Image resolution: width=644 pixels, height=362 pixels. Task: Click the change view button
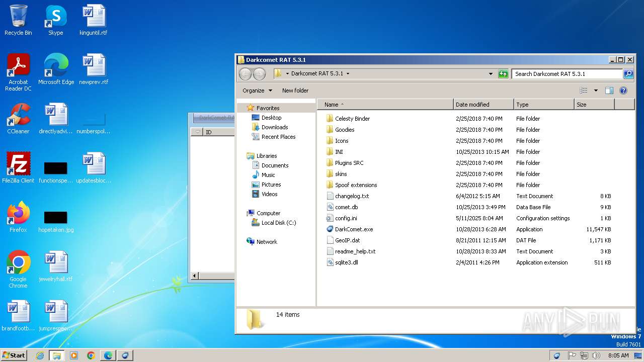(584, 90)
